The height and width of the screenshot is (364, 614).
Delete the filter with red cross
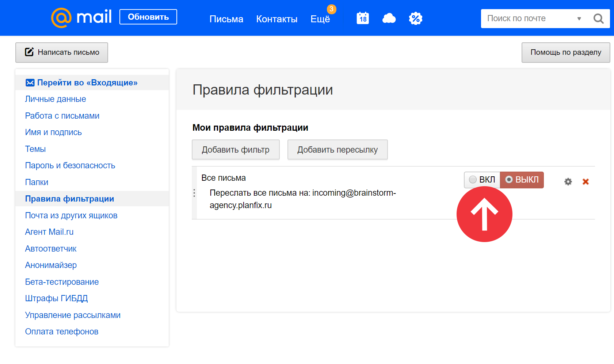pyautogui.click(x=586, y=181)
